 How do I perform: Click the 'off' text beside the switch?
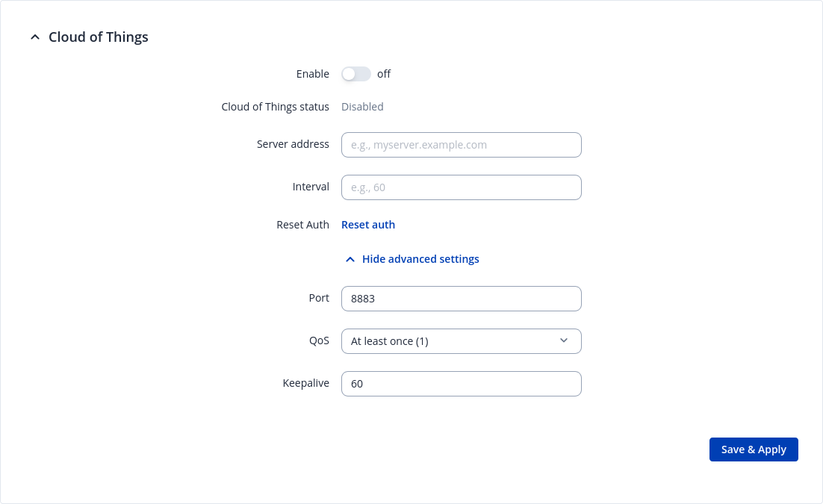(384, 74)
